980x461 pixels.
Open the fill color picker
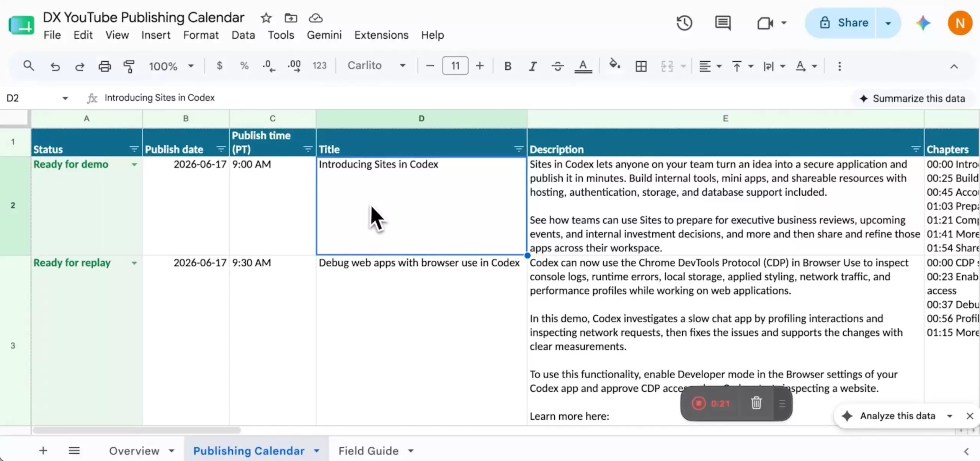pos(614,65)
